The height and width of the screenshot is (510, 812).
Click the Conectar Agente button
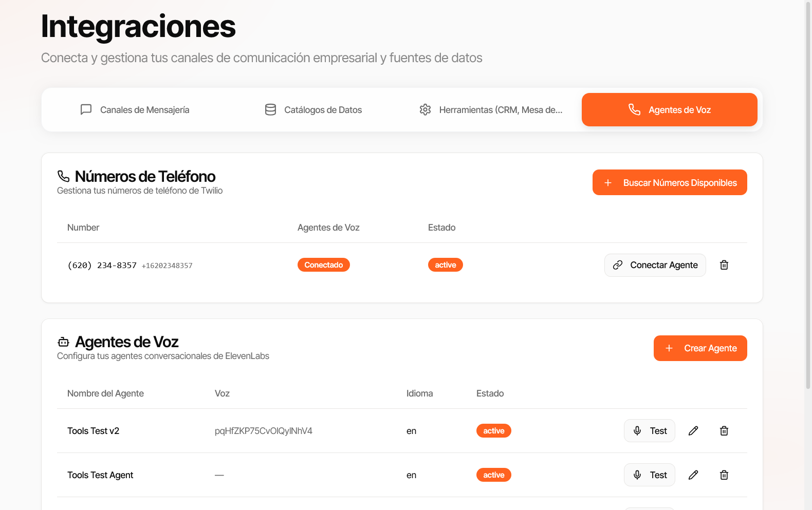click(x=655, y=266)
